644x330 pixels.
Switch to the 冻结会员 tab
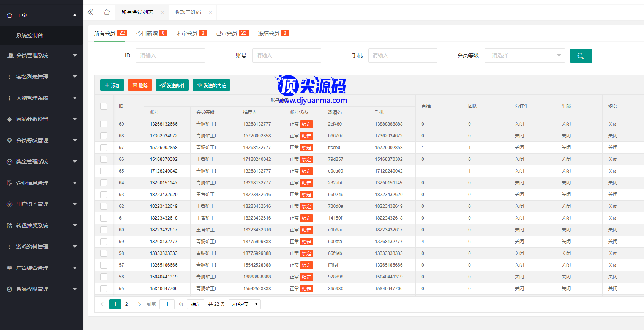(273, 33)
